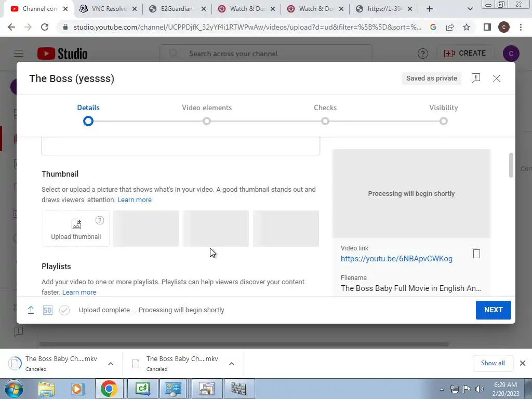
Task: Switch to the VNC Resolver tab
Action: [x=108, y=9]
